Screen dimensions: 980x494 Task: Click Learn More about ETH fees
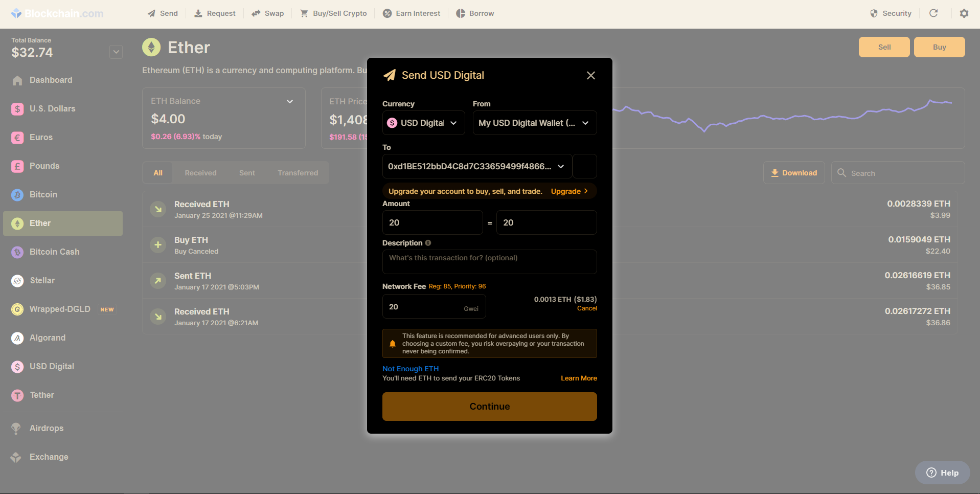(x=579, y=378)
